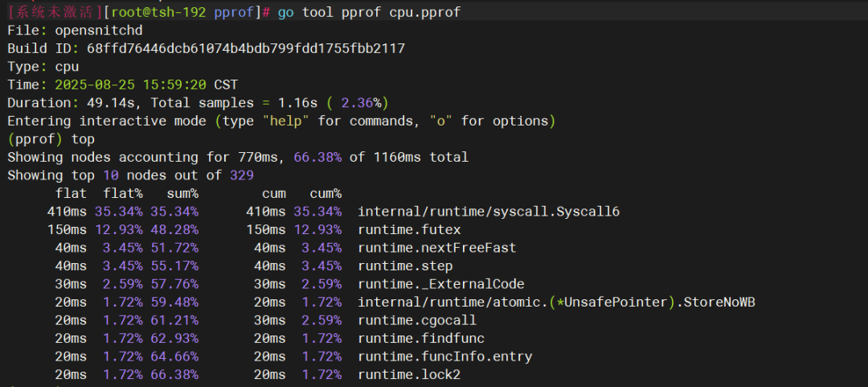This screenshot has height=387, width=868.
Task: Click sum% '61.21%' in runtime.cgocall row
Action: [174, 320]
